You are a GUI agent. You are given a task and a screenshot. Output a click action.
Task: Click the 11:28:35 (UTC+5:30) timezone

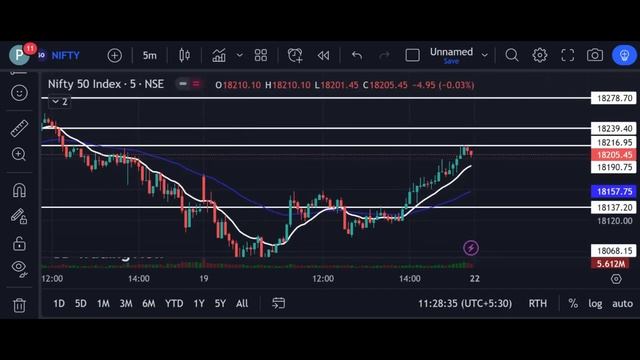pos(465,304)
